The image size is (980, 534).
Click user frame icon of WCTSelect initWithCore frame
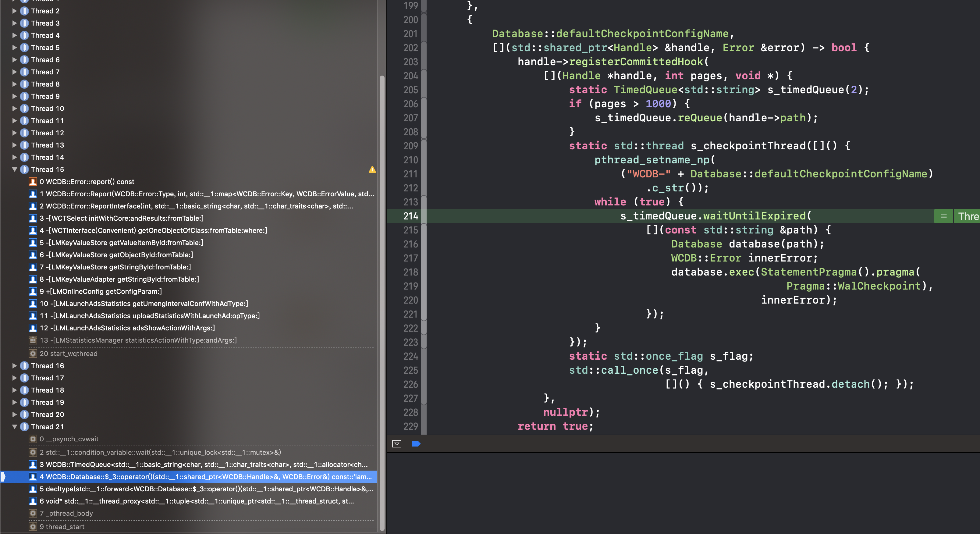pyautogui.click(x=33, y=219)
